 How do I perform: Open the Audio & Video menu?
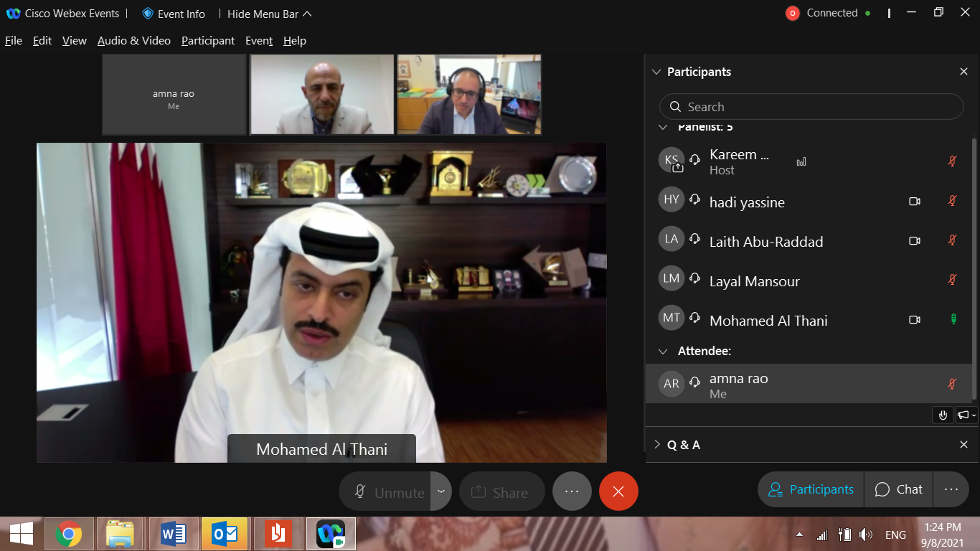(133, 41)
